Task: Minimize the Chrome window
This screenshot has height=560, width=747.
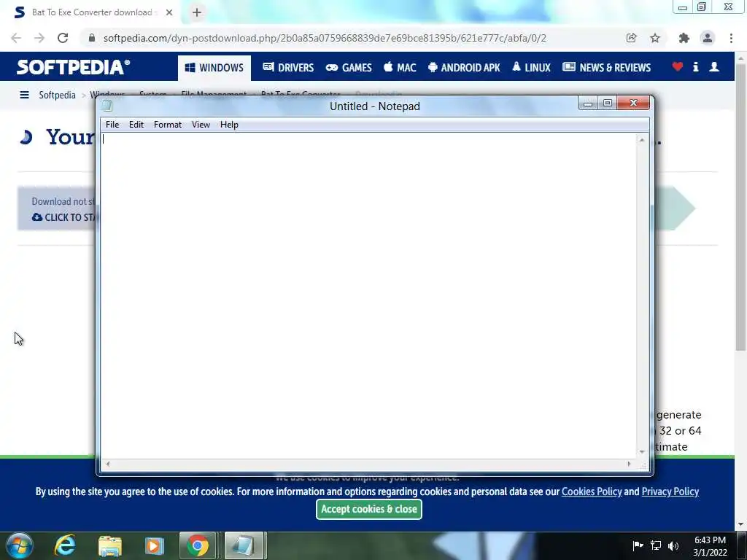Action: click(x=683, y=7)
